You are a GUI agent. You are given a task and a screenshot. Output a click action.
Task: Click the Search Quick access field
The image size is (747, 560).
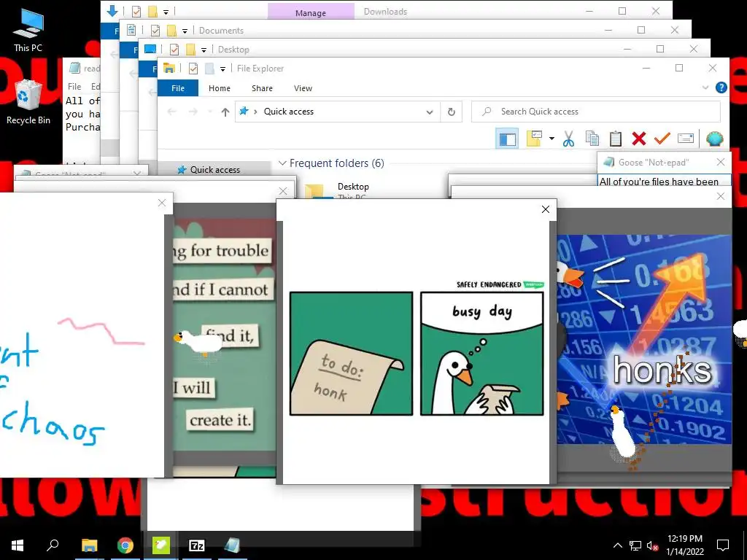[x=595, y=112]
